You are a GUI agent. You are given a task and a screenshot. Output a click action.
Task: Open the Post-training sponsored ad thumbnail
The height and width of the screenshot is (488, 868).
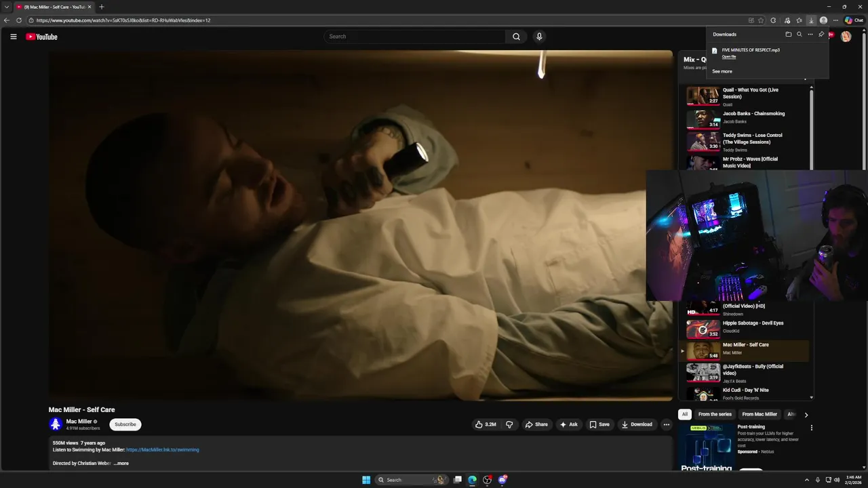point(706,447)
